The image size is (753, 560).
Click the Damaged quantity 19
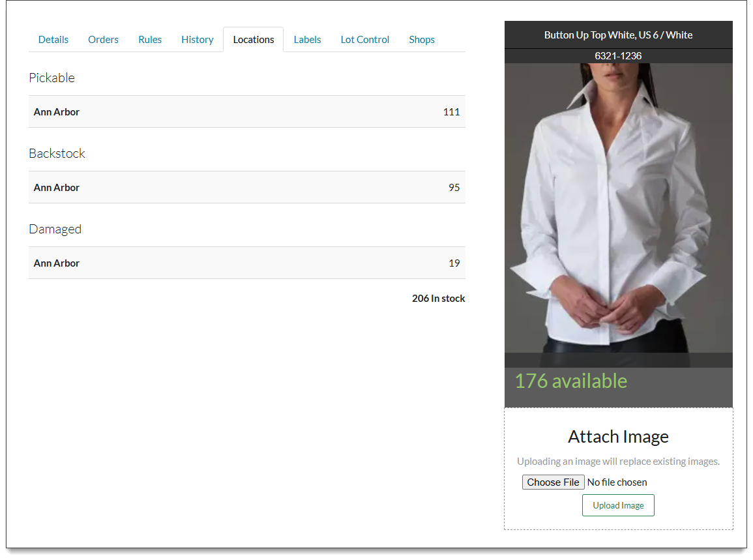(x=454, y=263)
